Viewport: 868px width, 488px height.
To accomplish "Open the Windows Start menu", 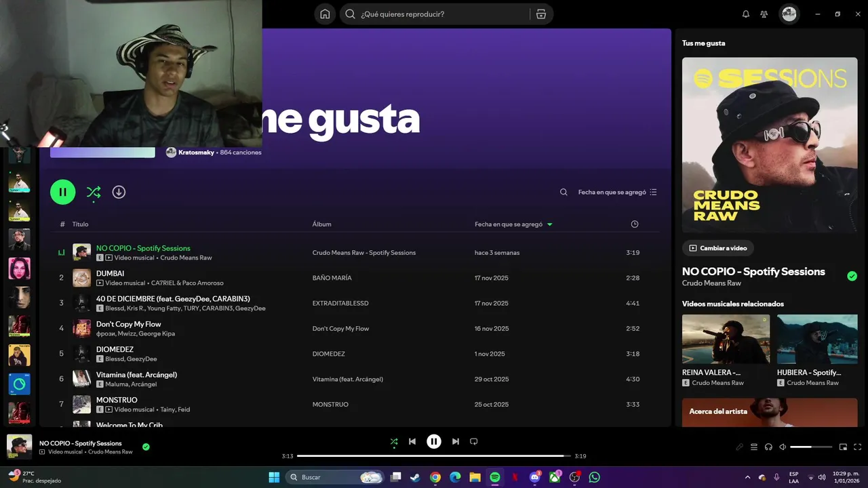I will pyautogui.click(x=274, y=477).
